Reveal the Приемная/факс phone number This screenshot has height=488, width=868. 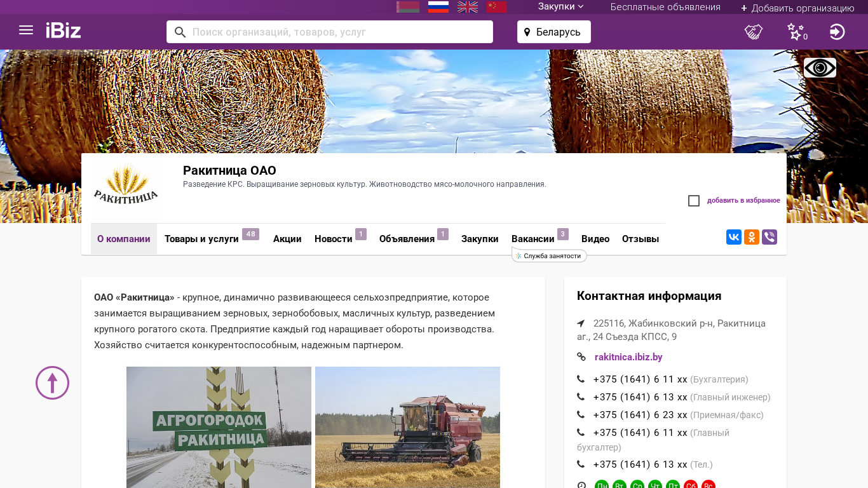click(x=641, y=415)
